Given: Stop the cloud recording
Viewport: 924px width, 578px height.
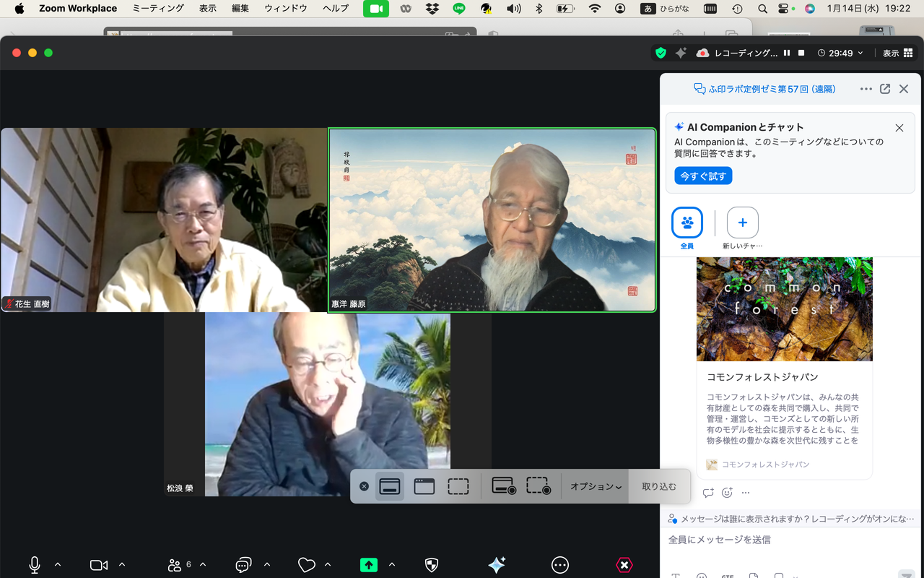Looking at the screenshot, I should [x=802, y=53].
